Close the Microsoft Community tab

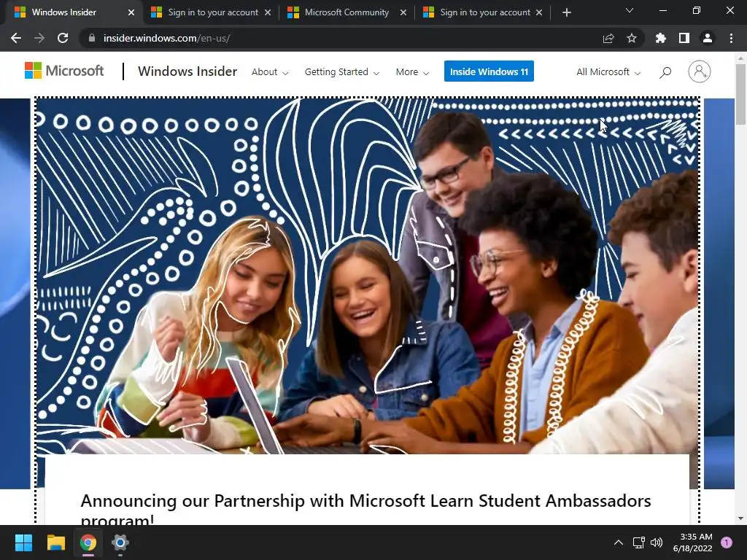coord(403,12)
